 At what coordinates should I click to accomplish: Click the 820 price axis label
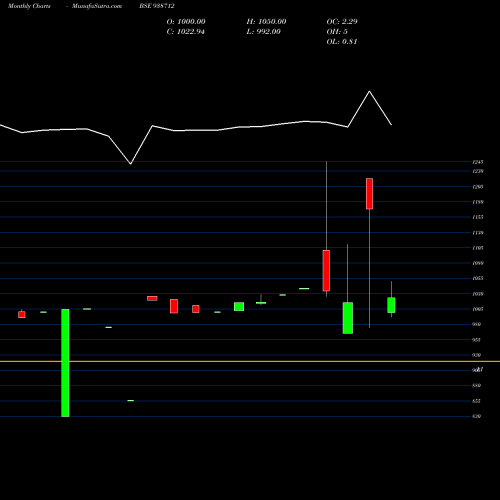(x=477, y=416)
